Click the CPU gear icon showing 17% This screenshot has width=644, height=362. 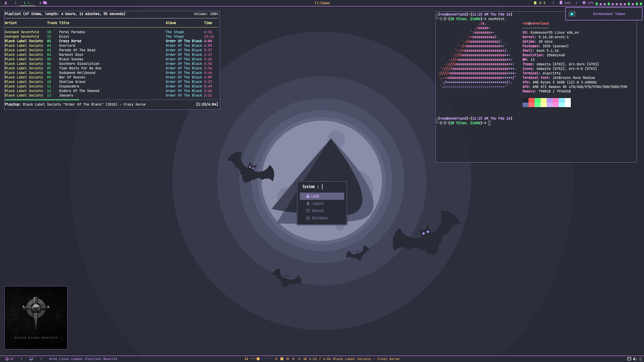point(584,3)
